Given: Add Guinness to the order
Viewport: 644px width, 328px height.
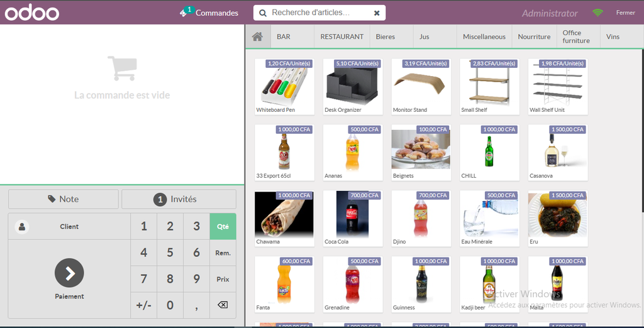Looking at the screenshot, I should (421, 284).
